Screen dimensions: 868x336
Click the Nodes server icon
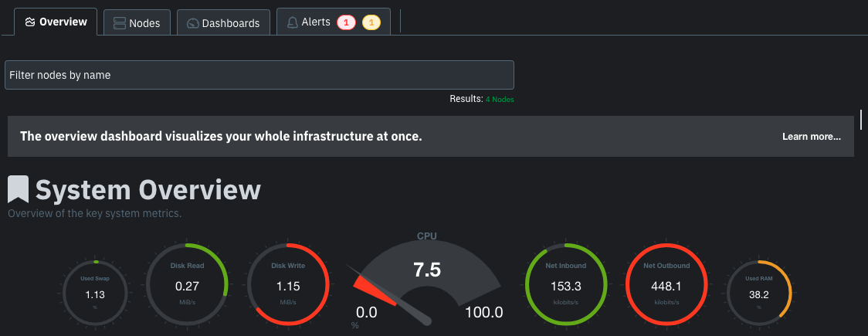click(x=120, y=23)
